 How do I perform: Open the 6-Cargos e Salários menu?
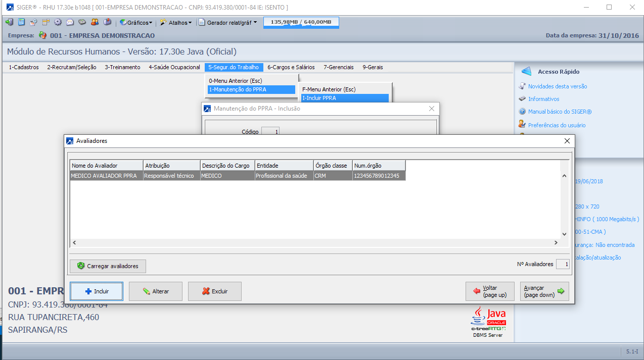[291, 67]
